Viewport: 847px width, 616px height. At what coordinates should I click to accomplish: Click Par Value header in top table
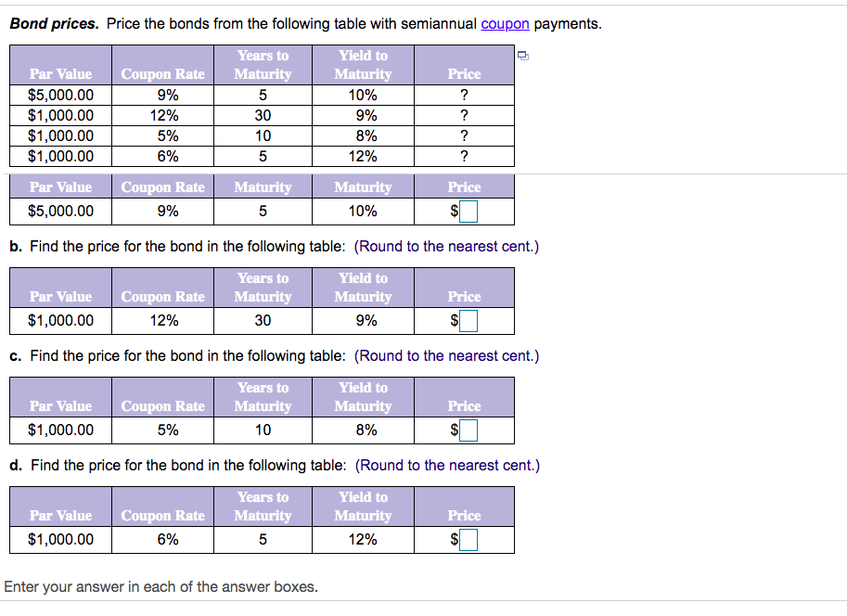click(x=60, y=74)
